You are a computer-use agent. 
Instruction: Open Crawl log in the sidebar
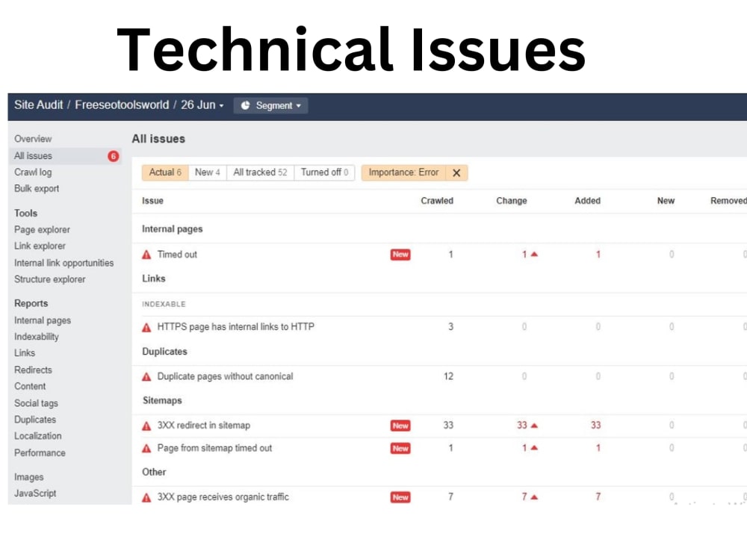point(33,172)
